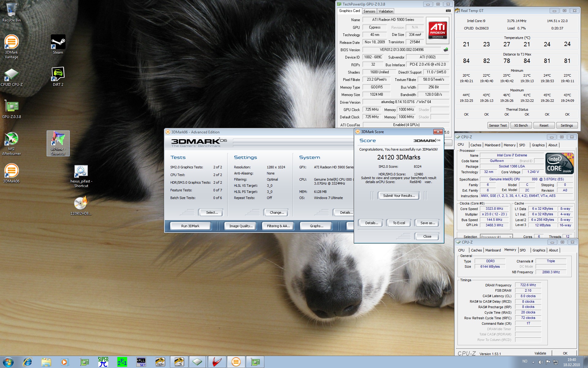Open Graphs in 3DMark06

click(316, 226)
